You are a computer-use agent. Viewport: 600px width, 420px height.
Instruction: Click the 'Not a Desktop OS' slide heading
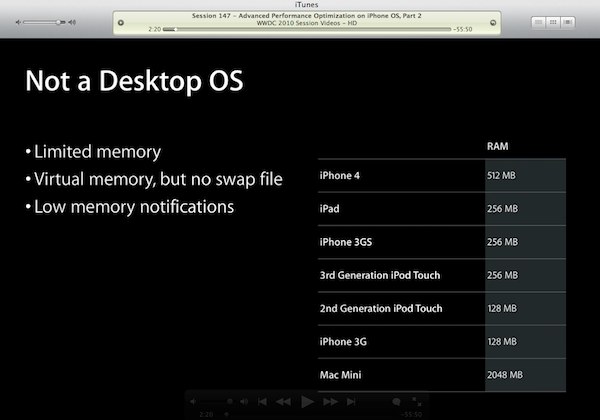click(x=134, y=81)
